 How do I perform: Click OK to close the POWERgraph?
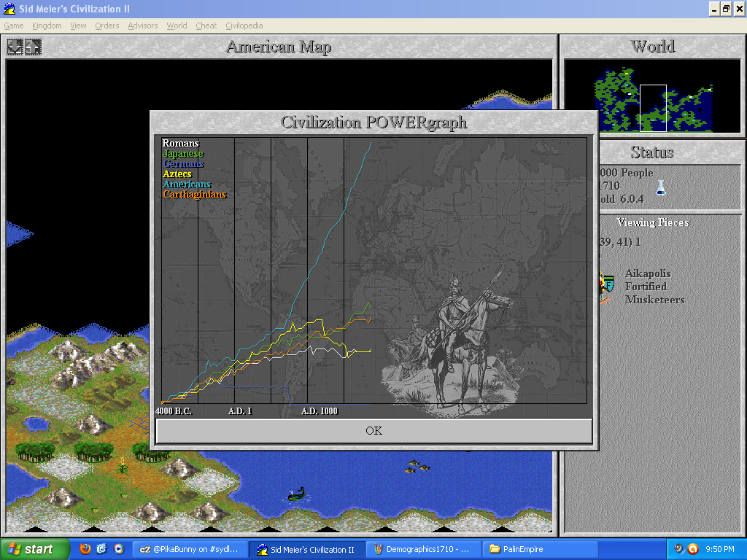pyautogui.click(x=374, y=431)
